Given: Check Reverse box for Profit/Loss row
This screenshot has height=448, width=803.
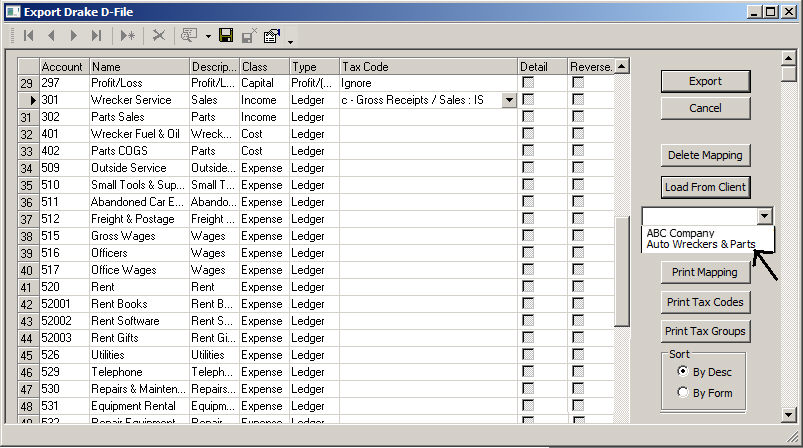Looking at the screenshot, I should click(x=578, y=82).
